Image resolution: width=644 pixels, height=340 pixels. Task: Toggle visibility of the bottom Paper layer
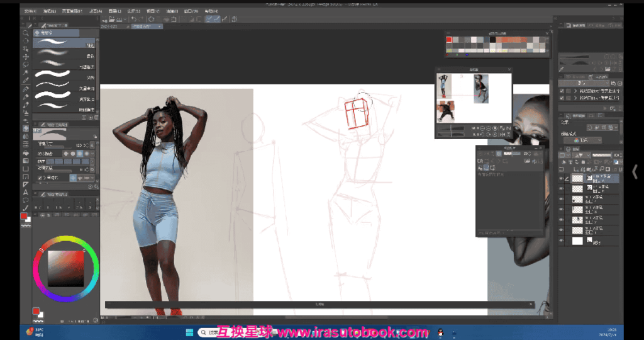561,241
